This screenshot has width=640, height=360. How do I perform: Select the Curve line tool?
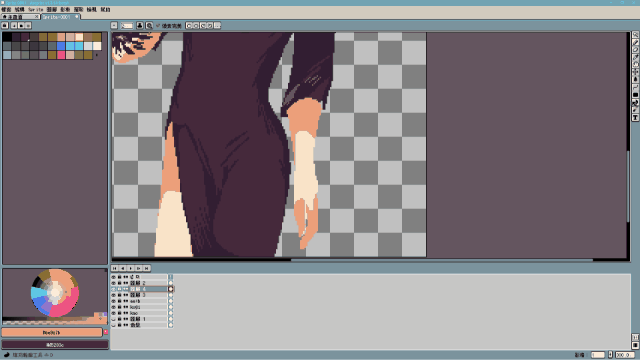[636, 87]
